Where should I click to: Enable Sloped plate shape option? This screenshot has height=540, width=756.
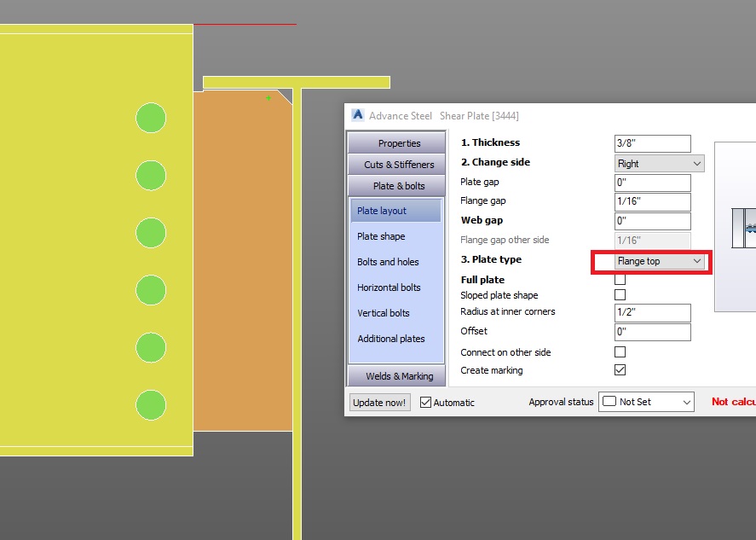coord(620,293)
